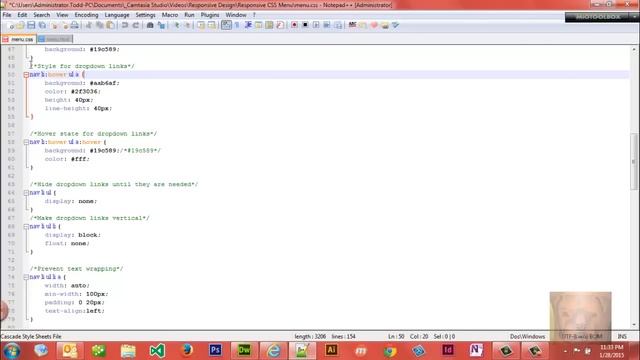This screenshot has height=360, width=640.
Task: Open the Edit menu
Action: pos(22,15)
